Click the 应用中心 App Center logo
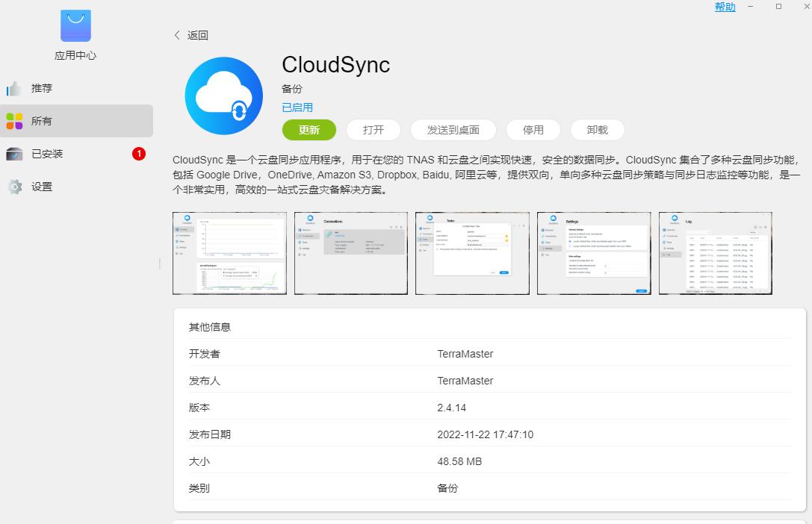 75,25
